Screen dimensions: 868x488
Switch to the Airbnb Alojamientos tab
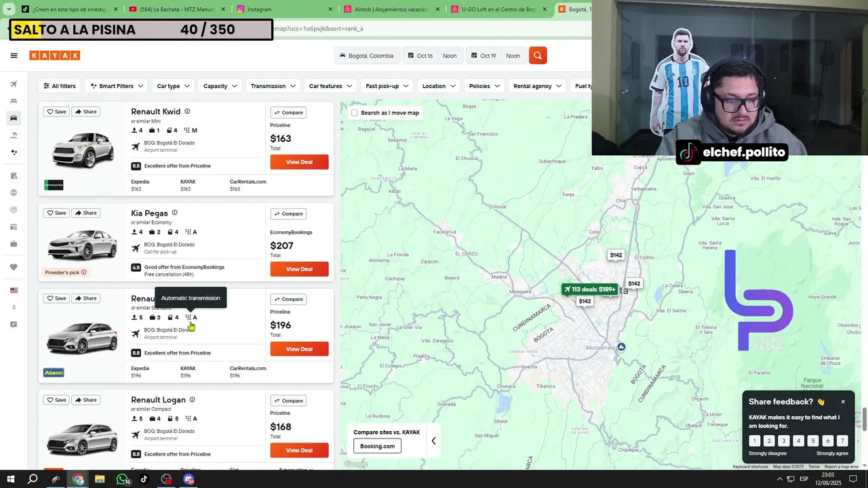tap(392, 9)
